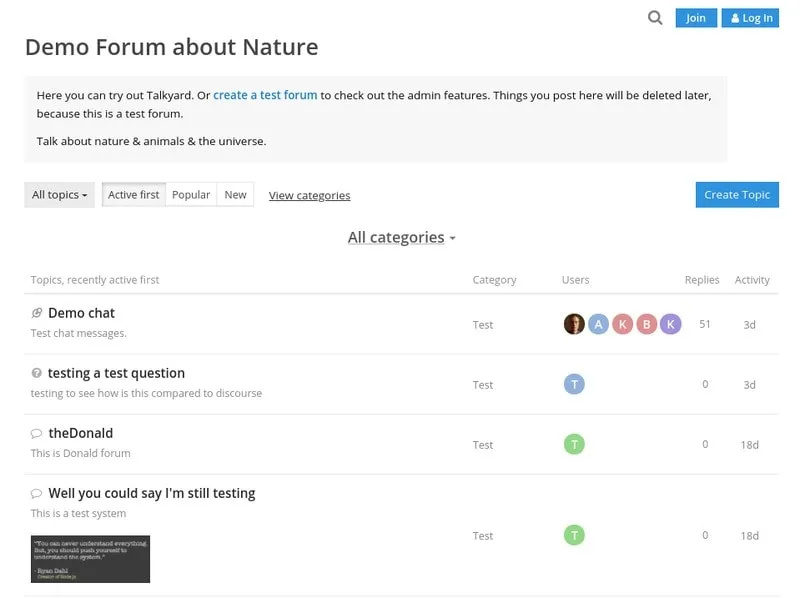800x598 pixels.
Task: Click the blue 'A' user avatar
Action: (x=598, y=324)
